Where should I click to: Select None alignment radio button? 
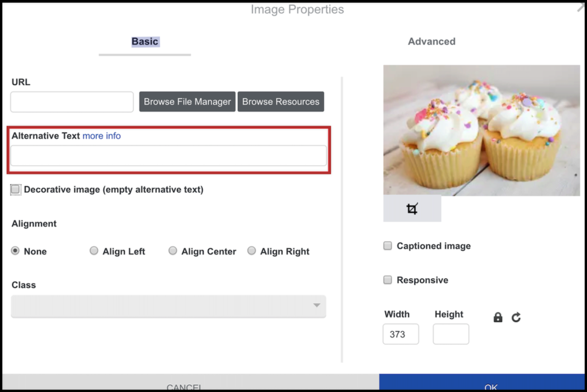pos(15,251)
